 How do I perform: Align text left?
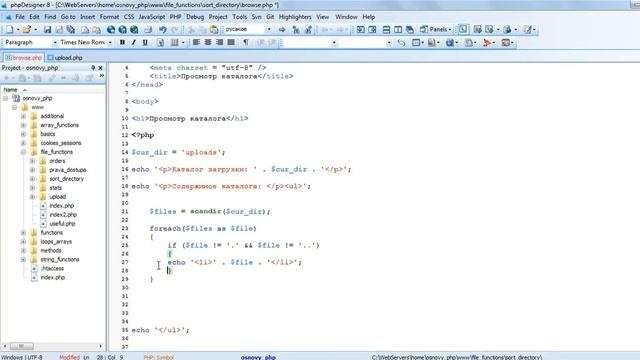click(196, 42)
